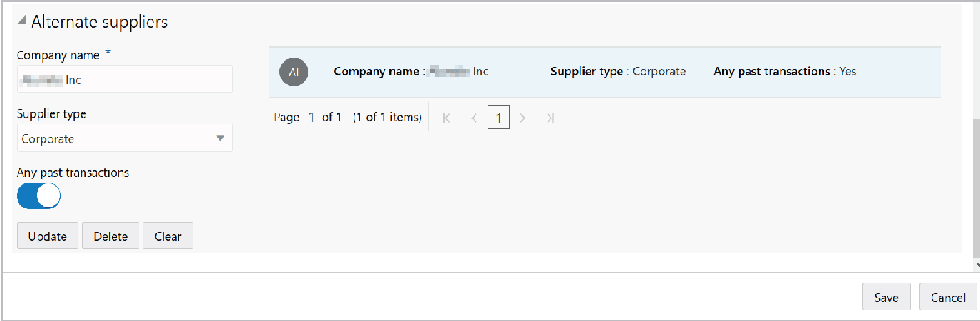The image size is (980, 321).
Task: Click the AI avatar icon in supplier row
Action: coord(294,72)
